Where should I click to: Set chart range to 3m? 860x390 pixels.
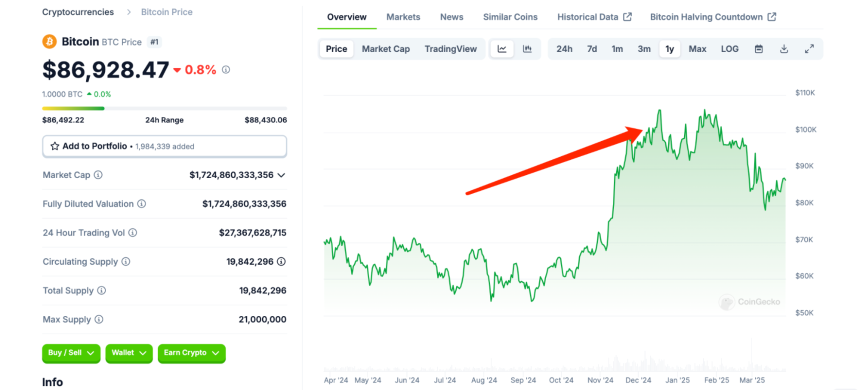point(644,49)
